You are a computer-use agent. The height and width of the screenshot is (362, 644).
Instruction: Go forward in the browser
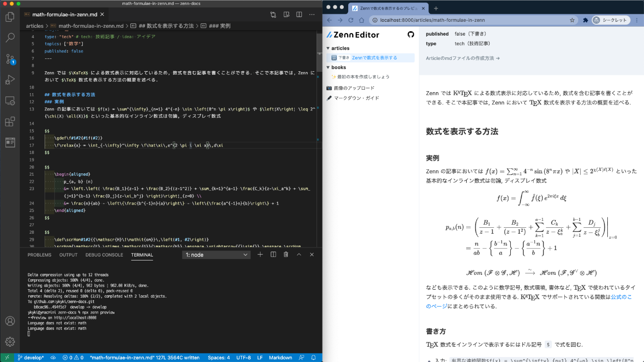340,20
